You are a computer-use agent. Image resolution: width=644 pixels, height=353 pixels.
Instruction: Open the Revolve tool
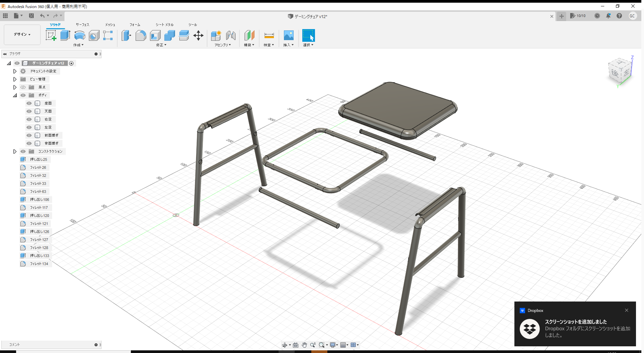79,35
